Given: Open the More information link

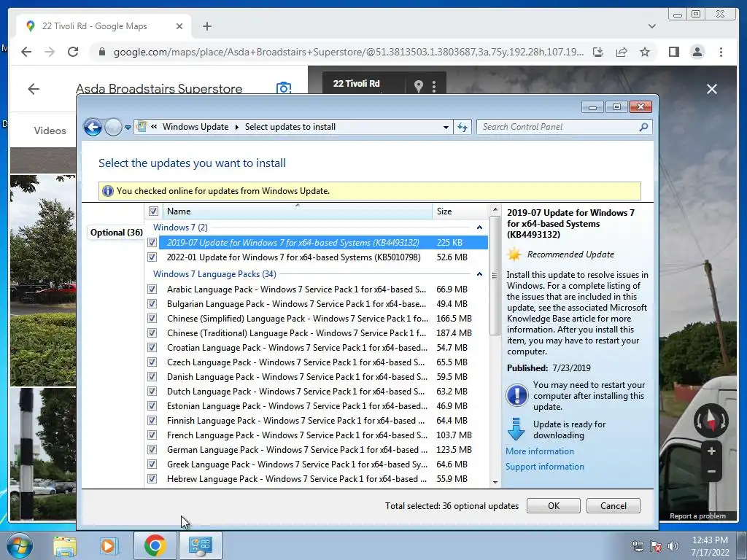Looking at the screenshot, I should tap(540, 451).
